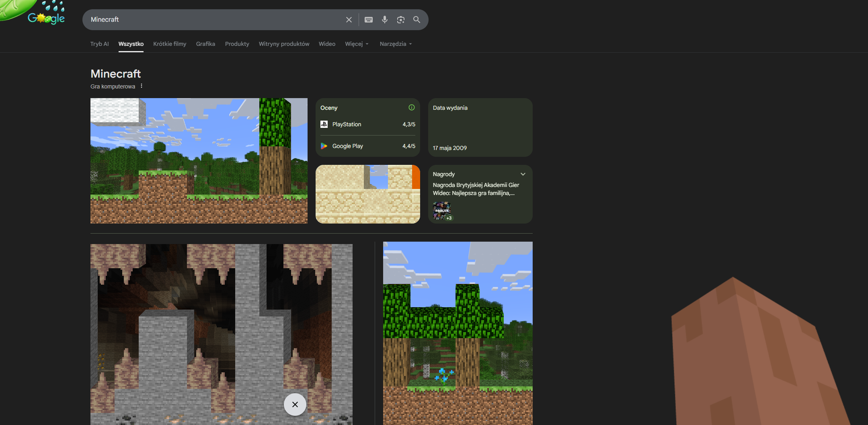Collapse the Nagrody section chevron

523,174
